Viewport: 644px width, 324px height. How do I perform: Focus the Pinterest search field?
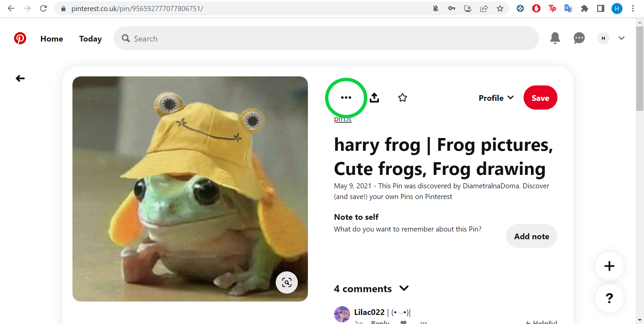click(x=326, y=38)
